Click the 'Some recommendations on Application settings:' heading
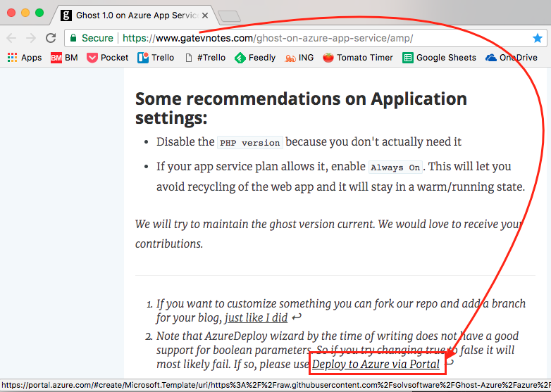 click(x=301, y=108)
